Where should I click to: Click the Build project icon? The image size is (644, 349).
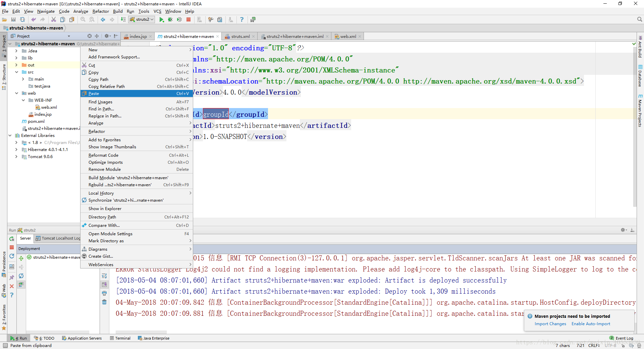tap(123, 19)
